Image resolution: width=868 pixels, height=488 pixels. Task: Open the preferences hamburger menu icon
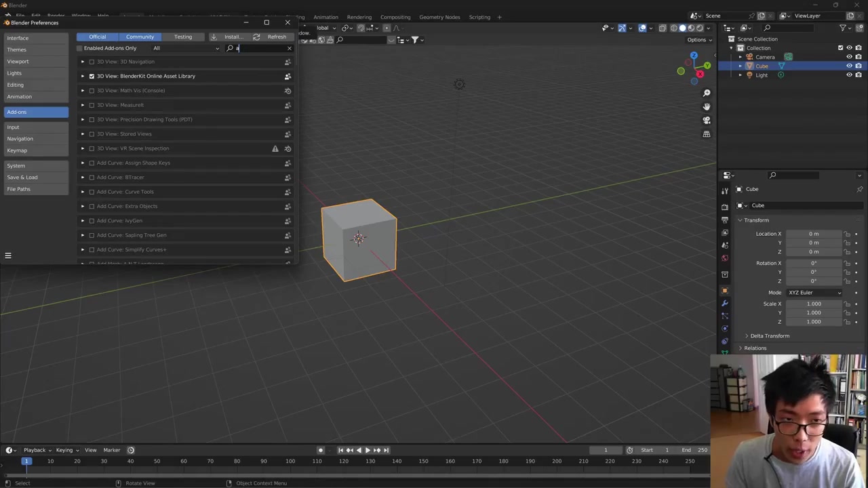(x=8, y=256)
